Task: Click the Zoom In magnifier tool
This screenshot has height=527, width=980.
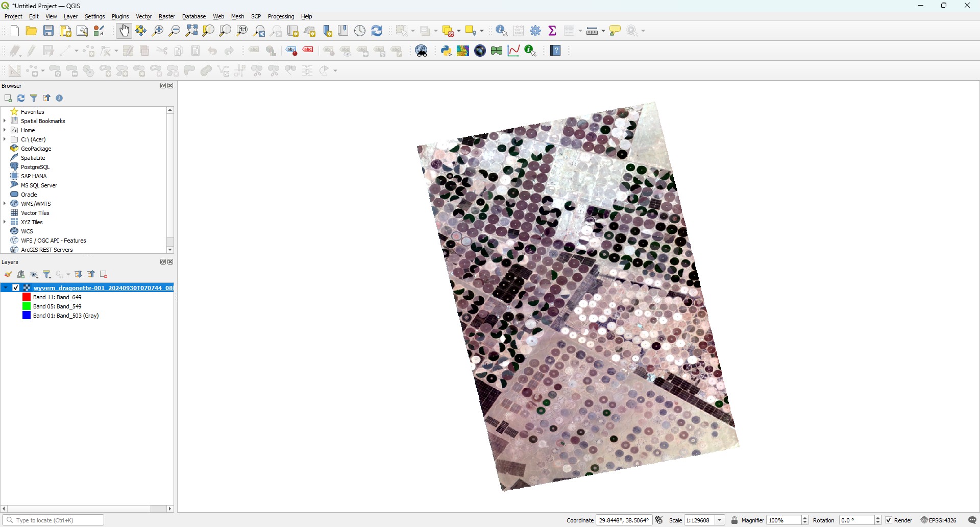Action: pos(158,31)
